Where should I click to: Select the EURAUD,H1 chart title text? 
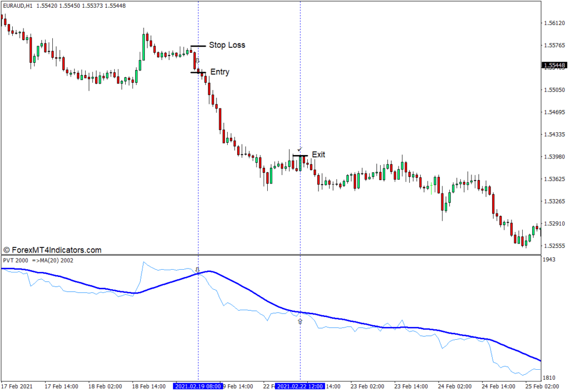point(17,4)
